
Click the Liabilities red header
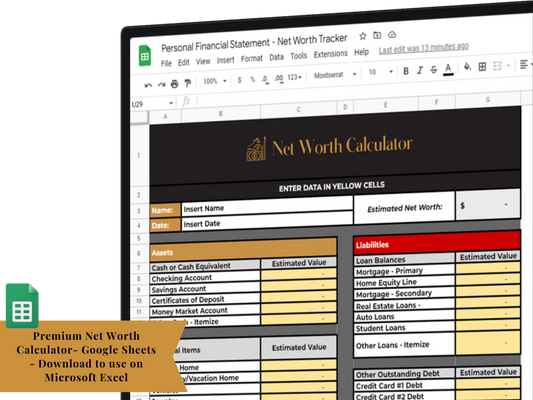437,242
